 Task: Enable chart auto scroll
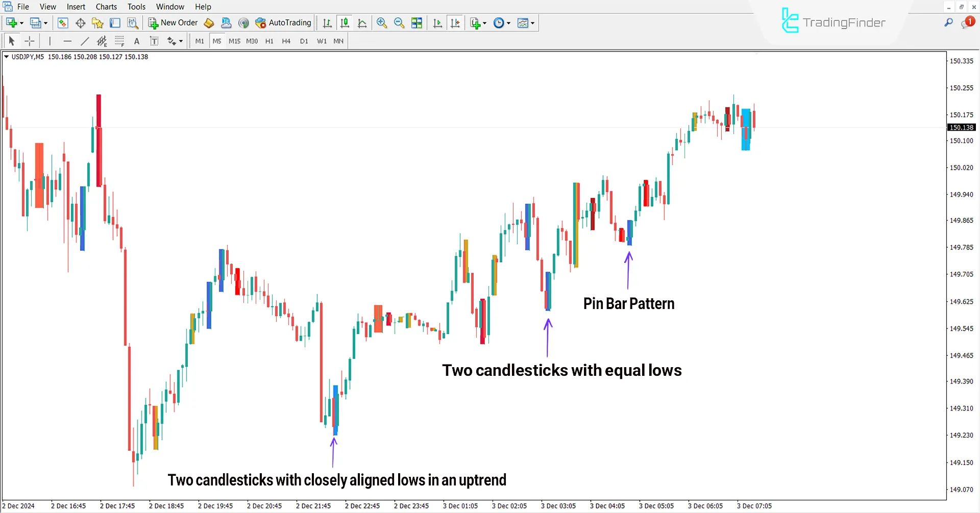tap(437, 23)
